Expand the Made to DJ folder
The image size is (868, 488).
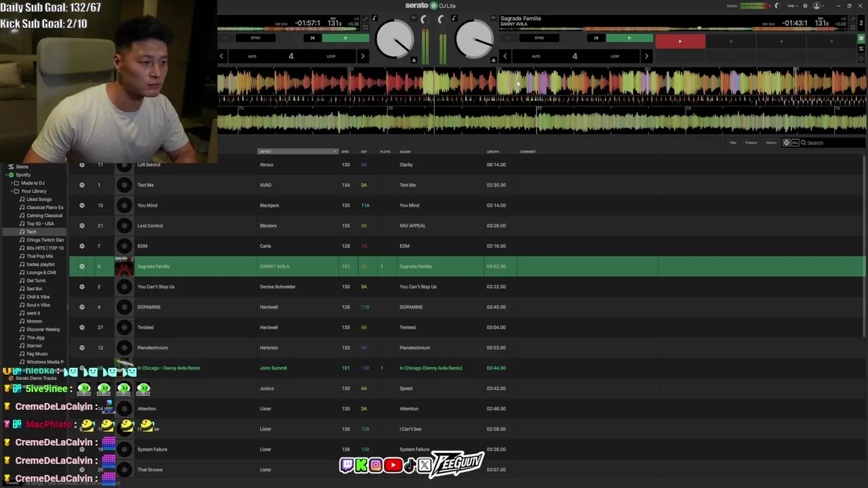[10, 183]
